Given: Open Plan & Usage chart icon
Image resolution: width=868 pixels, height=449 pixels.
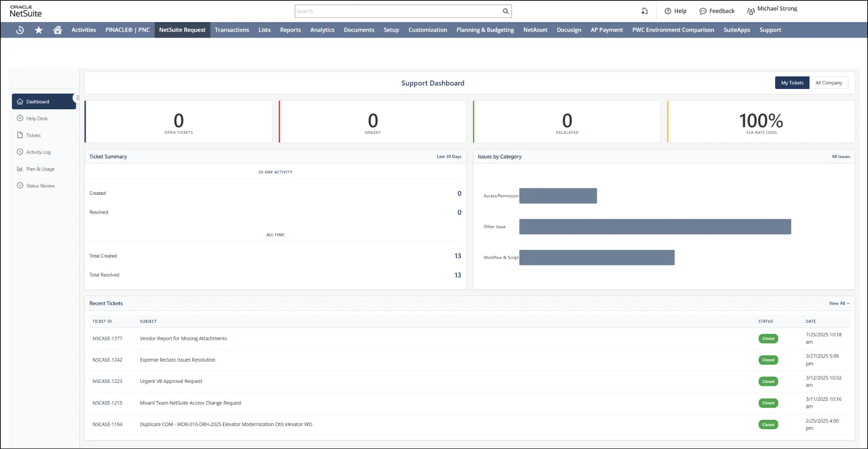Looking at the screenshot, I should click(20, 169).
